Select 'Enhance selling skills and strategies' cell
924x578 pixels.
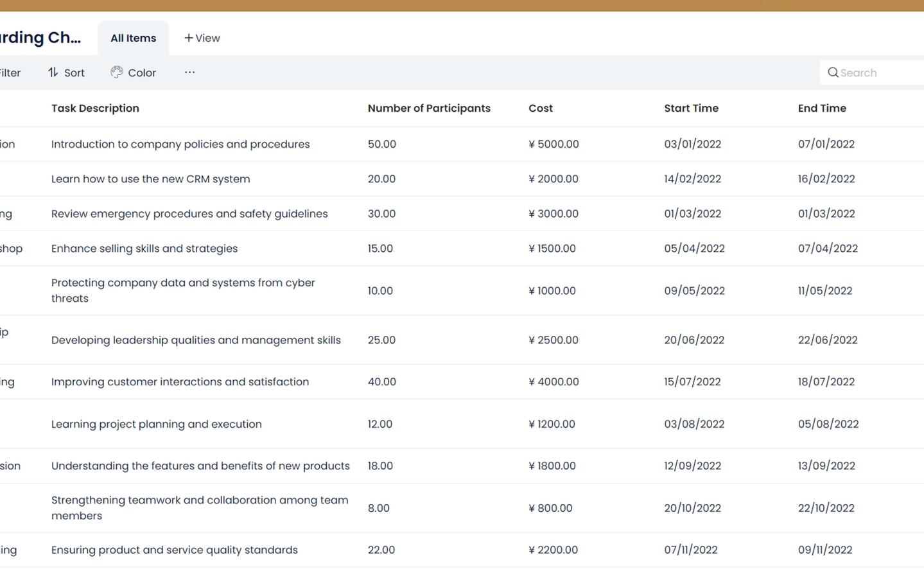coord(144,248)
